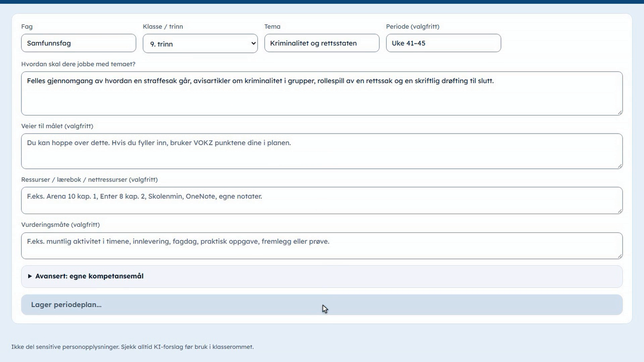The width and height of the screenshot is (644, 362).
Task: Grab resize handle of the jobbe med temaet textarea
Action: click(x=620, y=113)
